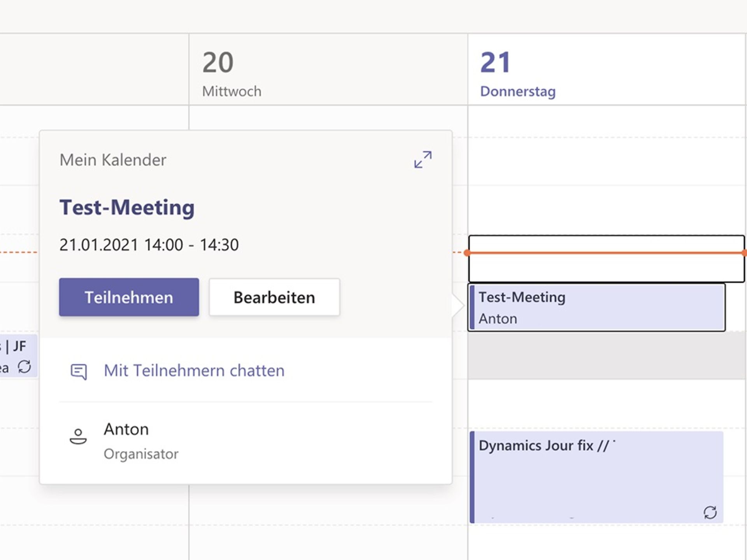Image resolution: width=747 pixels, height=560 pixels.
Task: Click the 'Mein Kalender' label
Action: [x=112, y=160]
